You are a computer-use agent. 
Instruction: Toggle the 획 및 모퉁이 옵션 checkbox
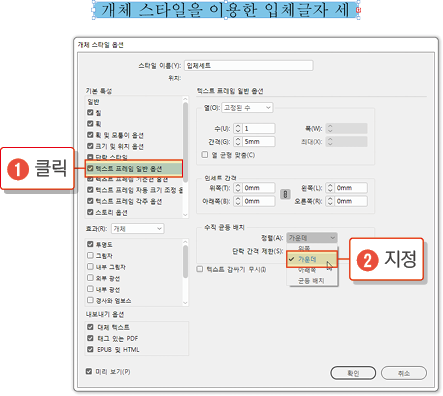pyautogui.click(x=90, y=135)
